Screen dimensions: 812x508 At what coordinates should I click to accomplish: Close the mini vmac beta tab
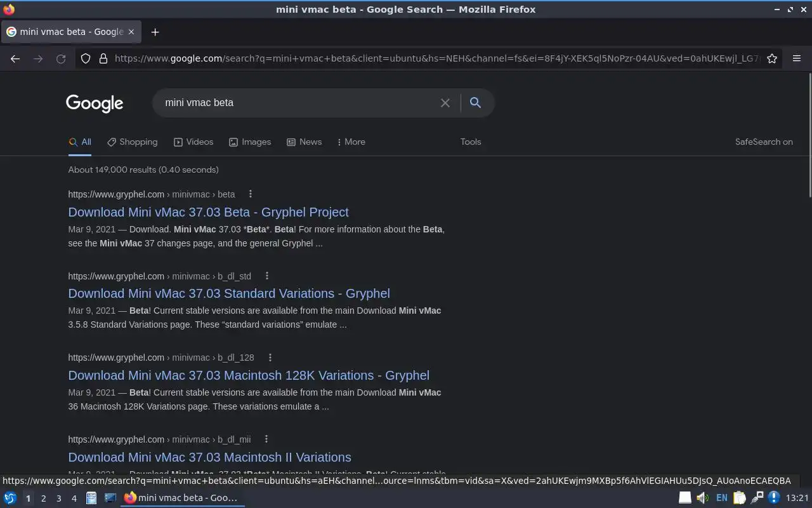pos(131,32)
